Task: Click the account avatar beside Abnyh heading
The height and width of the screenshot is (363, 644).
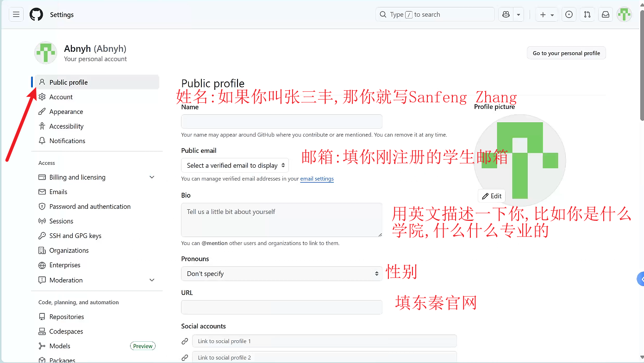Action: [46, 53]
